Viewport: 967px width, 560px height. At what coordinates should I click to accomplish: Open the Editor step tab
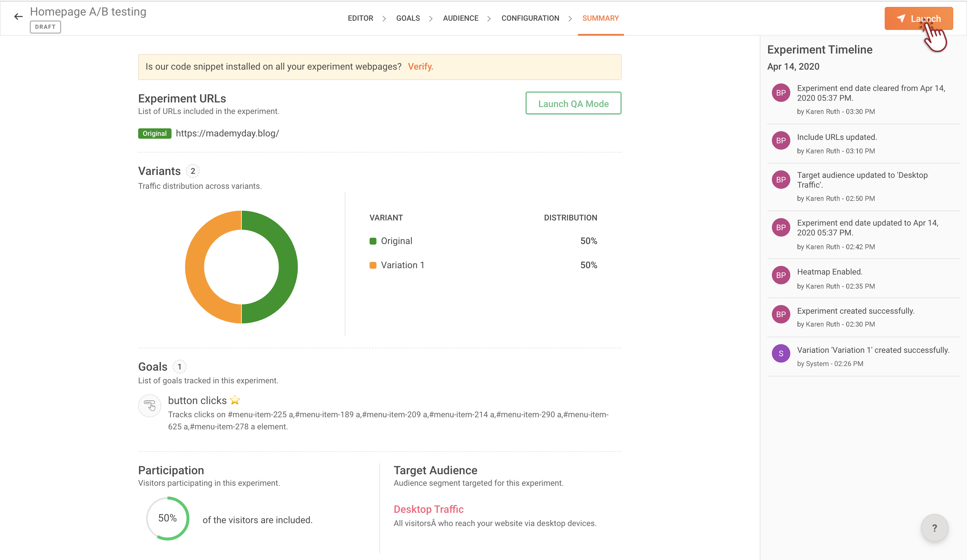[x=360, y=18]
